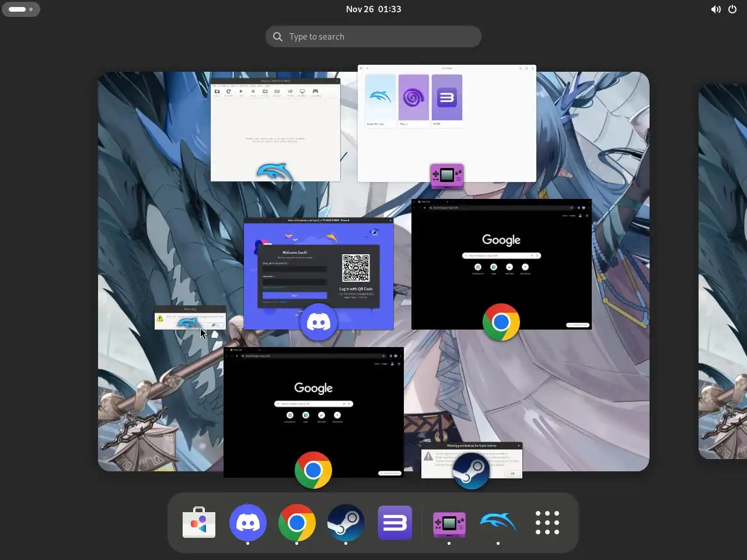747x560 pixels.
Task: Click Open icon in Dolphin toolbar
Action: tap(217, 92)
